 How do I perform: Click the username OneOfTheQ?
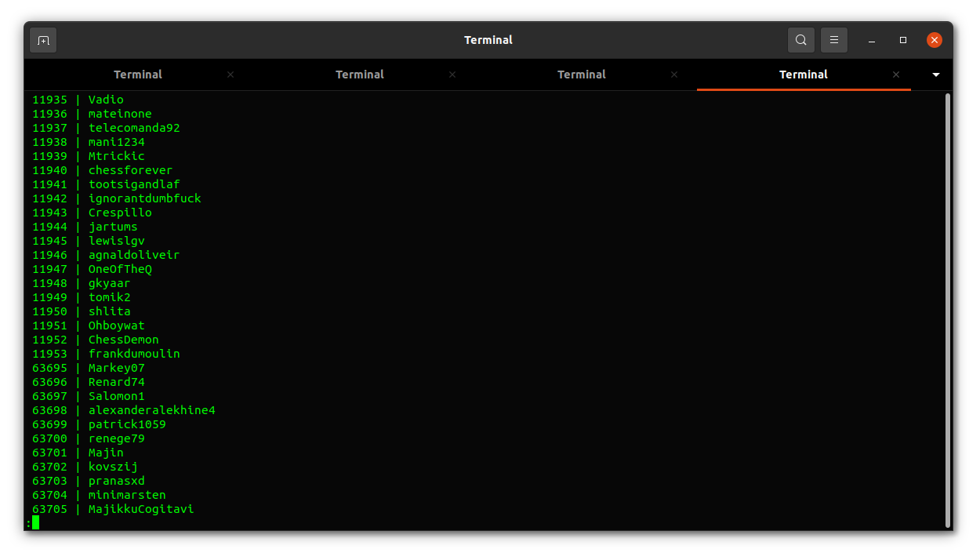click(x=120, y=269)
